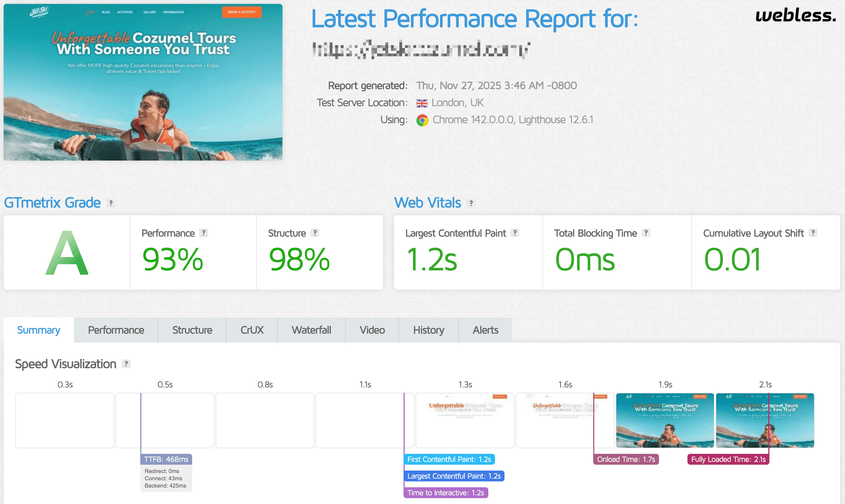The image size is (845, 504).
Task: Click the 1.9s filmstrip frame thumbnail
Action: (665, 420)
